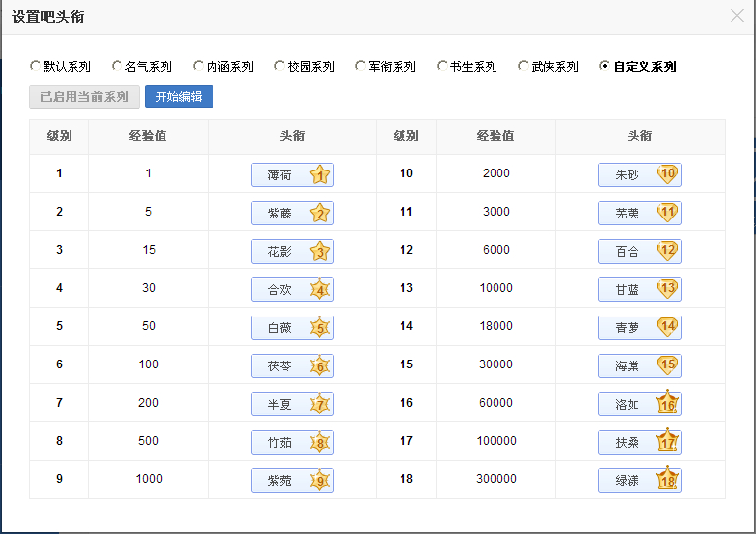Click the level 4 star badge icon
The width and height of the screenshot is (756, 534).
pos(320,289)
